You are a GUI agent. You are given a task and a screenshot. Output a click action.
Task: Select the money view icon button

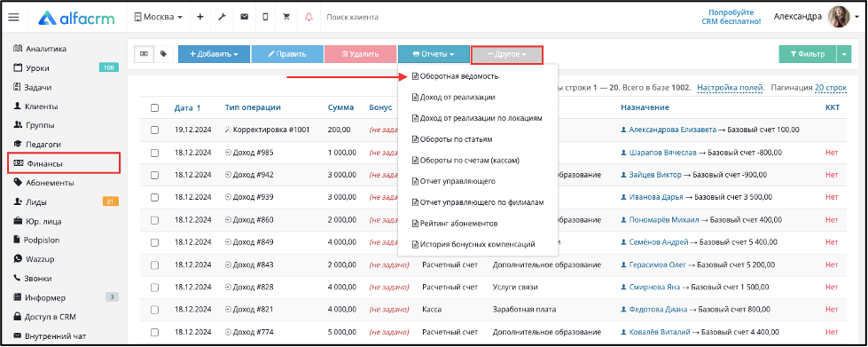click(x=144, y=54)
